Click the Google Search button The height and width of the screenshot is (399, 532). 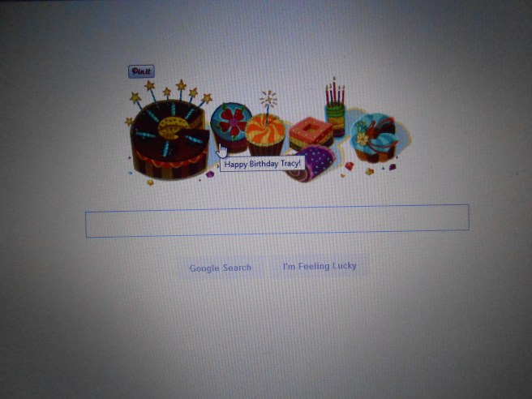221,268
